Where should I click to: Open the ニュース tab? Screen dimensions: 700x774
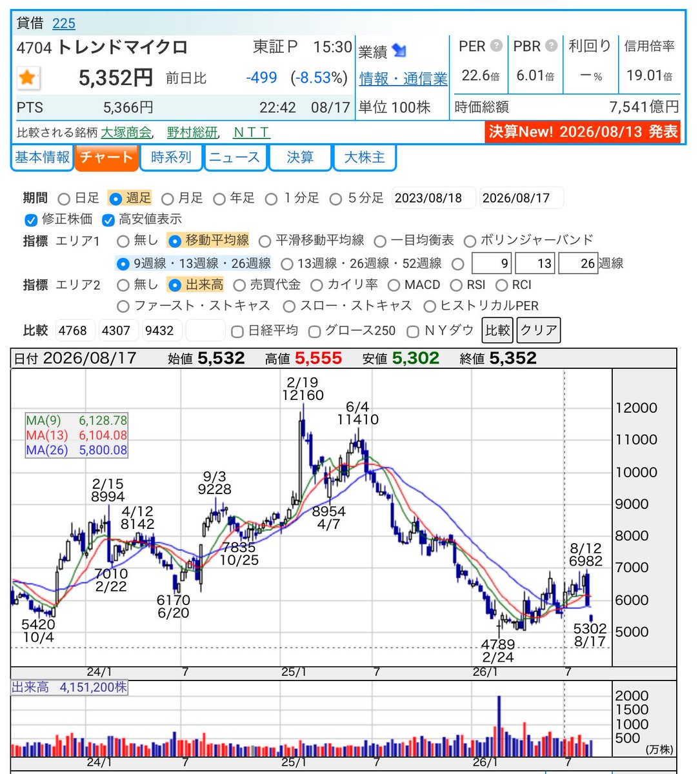coord(235,158)
